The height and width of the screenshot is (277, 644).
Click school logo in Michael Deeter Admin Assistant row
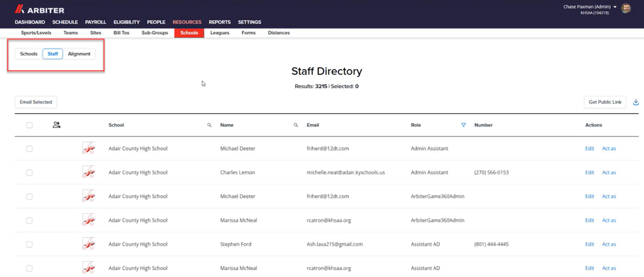(x=89, y=148)
